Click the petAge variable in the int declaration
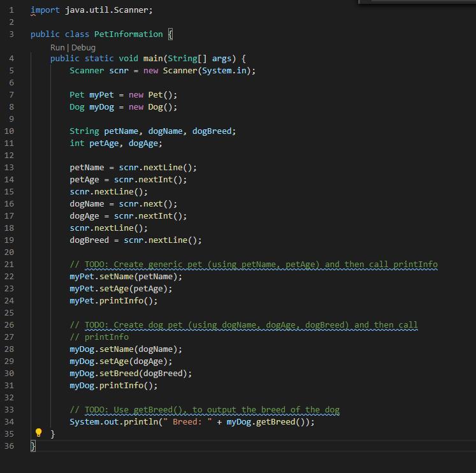The image size is (476, 473). pos(104,143)
